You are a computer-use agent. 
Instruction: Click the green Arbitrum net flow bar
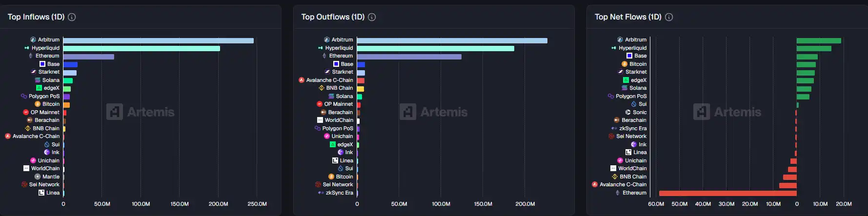819,40
